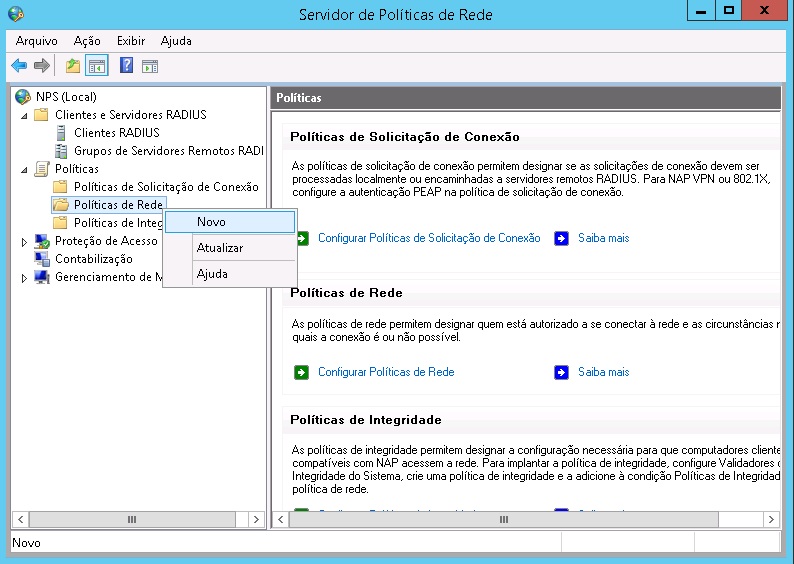This screenshot has width=794, height=564.
Task: Select Contabilização tree item
Action: point(94,259)
